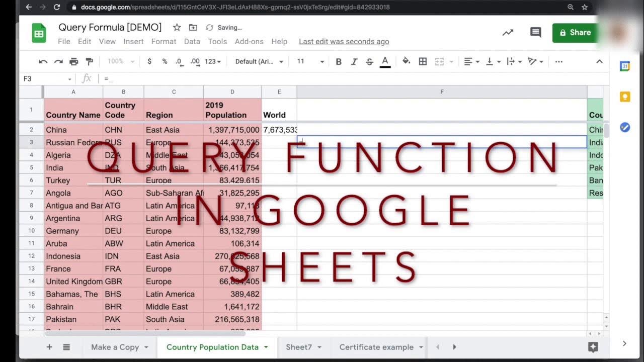Click the merge cells icon

pos(439,61)
